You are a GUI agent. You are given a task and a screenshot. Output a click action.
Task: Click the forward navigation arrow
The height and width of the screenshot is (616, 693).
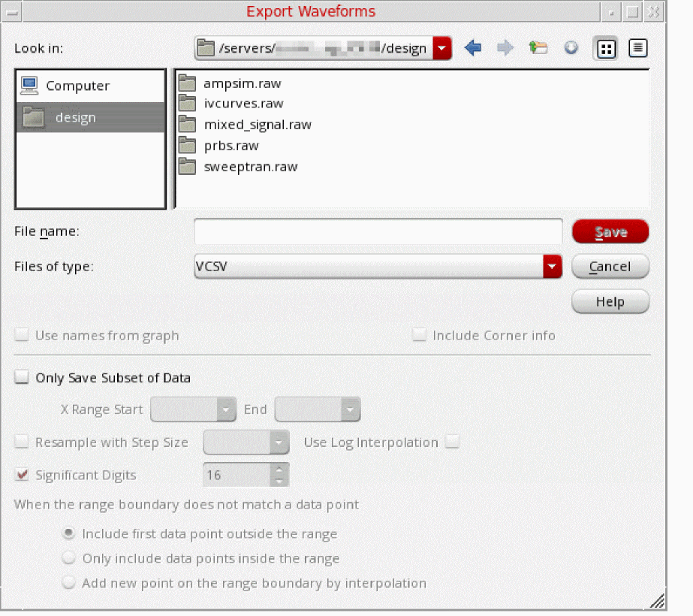click(x=505, y=48)
